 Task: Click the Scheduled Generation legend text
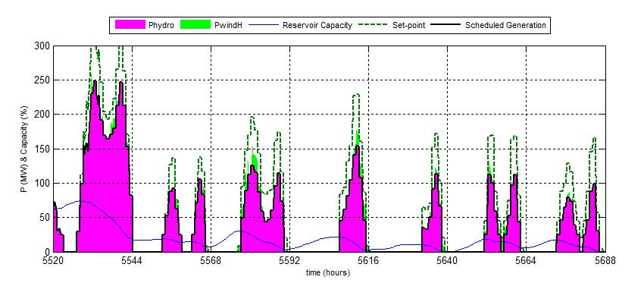(505, 25)
